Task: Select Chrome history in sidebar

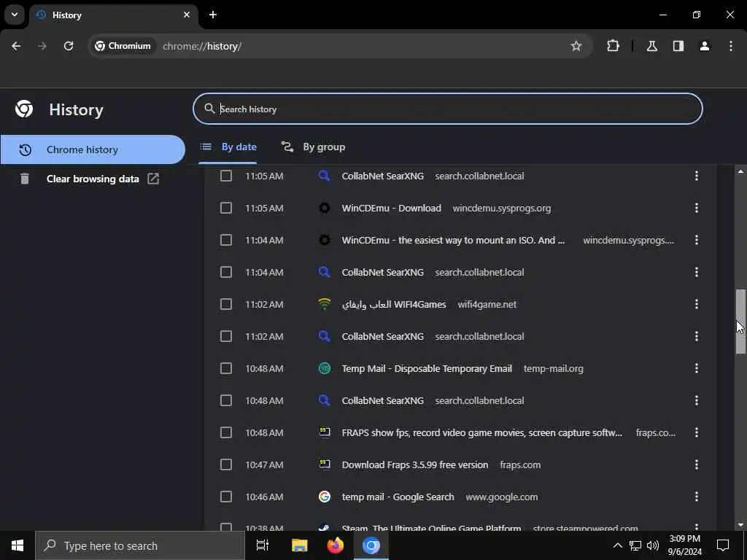Action: click(93, 149)
